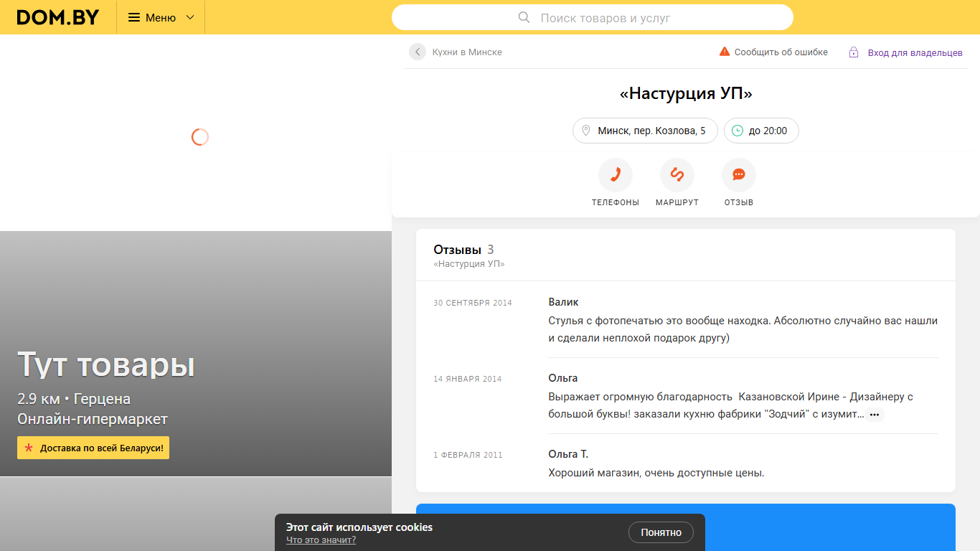Expand Ольга's truncated review with ellipsis
Image resolution: width=980 pixels, height=551 pixels.
click(874, 415)
